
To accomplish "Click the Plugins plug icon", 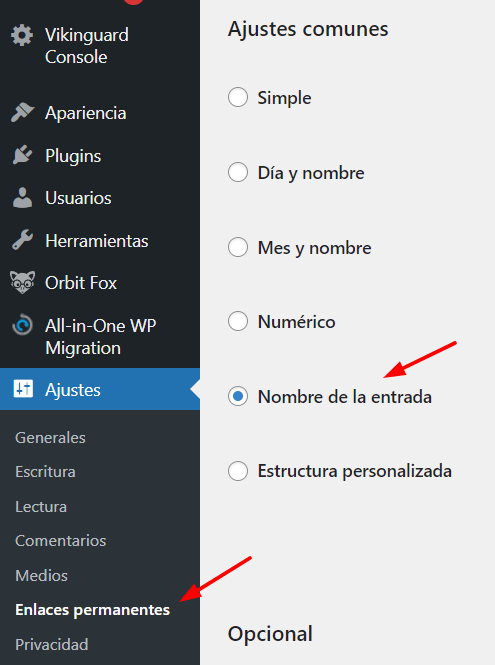I will (22, 155).
